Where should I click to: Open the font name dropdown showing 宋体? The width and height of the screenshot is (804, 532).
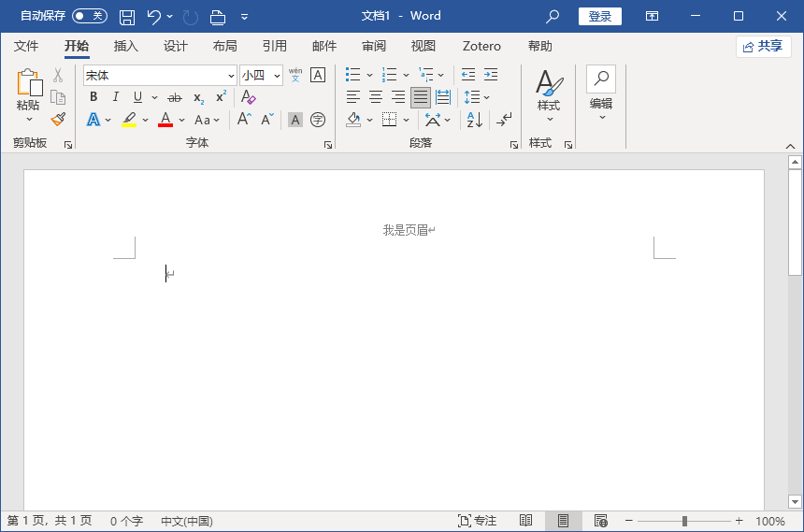click(x=231, y=76)
